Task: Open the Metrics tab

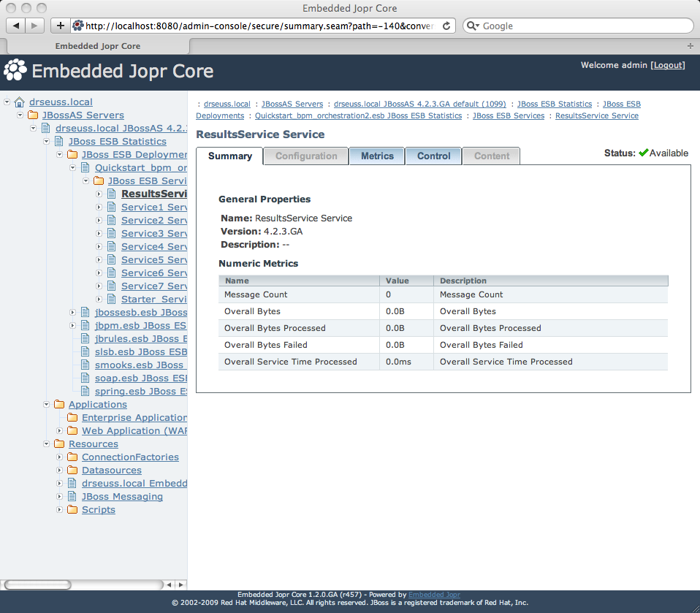Action: (377, 156)
